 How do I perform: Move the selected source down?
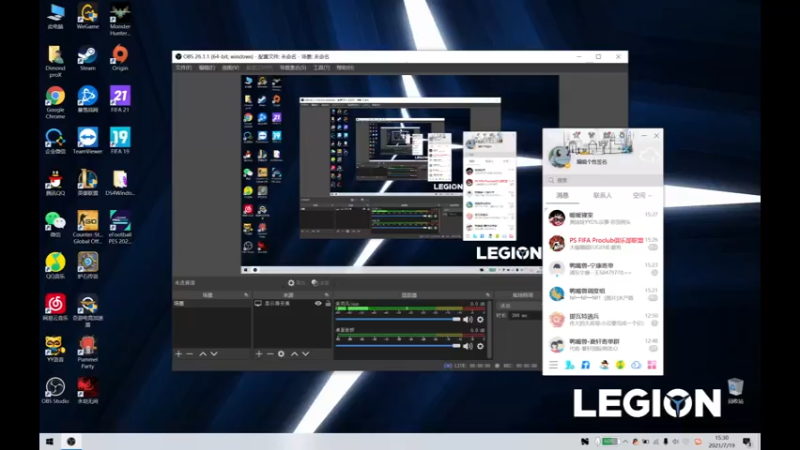[x=306, y=354]
